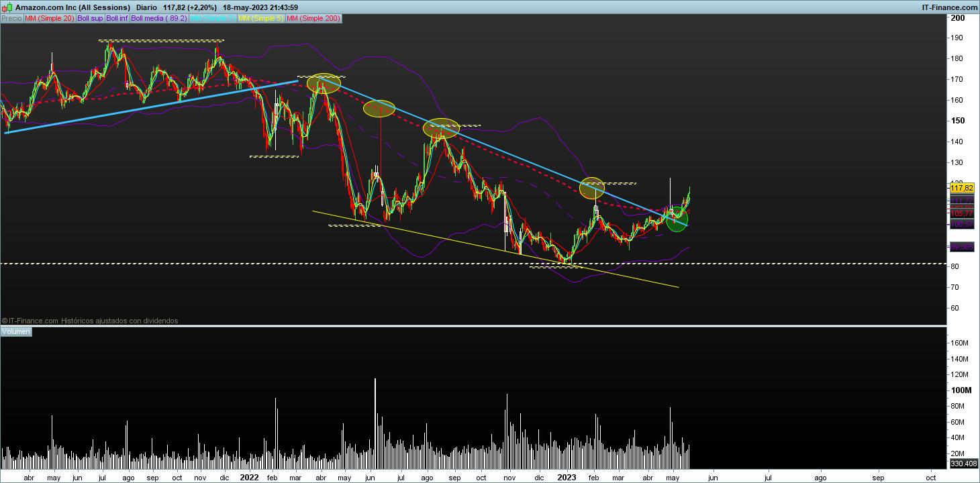The image size is (980, 483).
Task: Click the purple 111,77 price tag
Action: [x=962, y=201]
